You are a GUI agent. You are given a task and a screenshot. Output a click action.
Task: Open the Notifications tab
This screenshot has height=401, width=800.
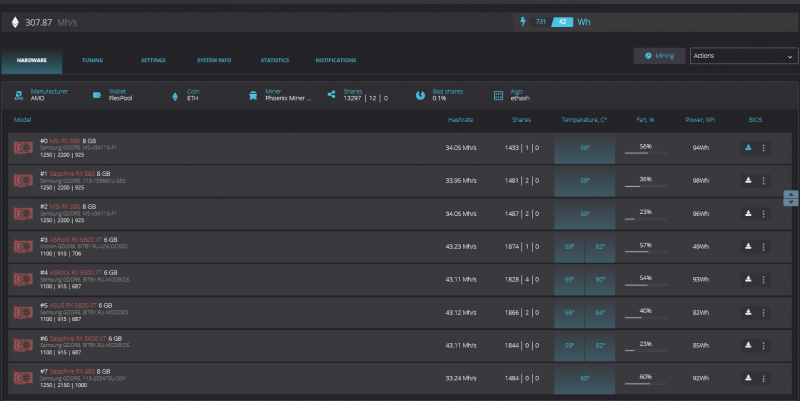[x=335, y=60]
